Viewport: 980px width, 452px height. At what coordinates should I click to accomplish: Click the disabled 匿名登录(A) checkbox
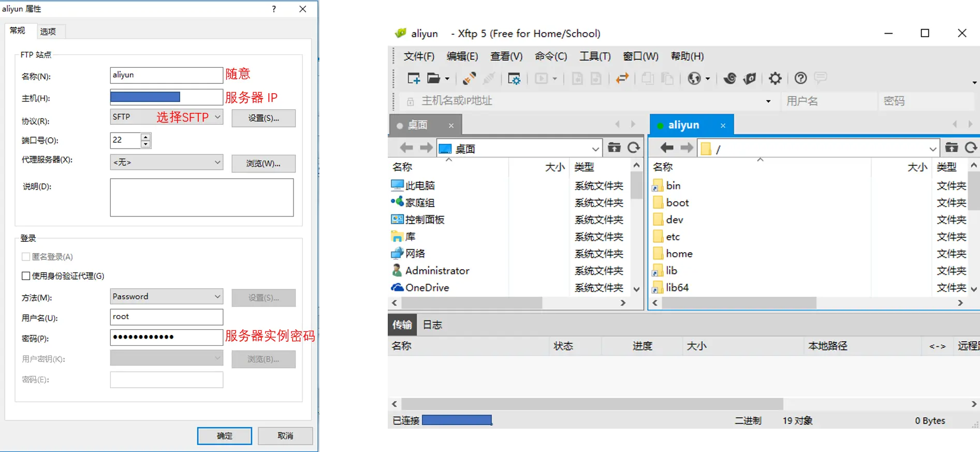[26, 257]
